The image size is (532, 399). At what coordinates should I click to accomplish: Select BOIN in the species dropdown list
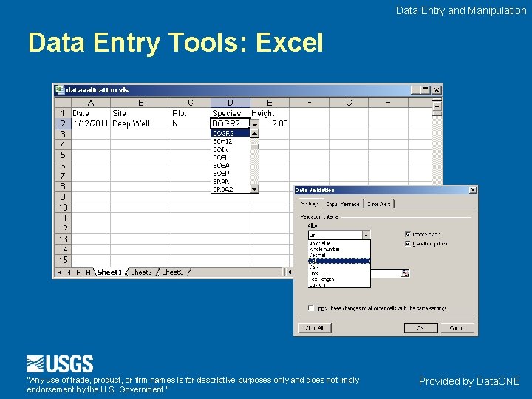click(x=231, y=149)
